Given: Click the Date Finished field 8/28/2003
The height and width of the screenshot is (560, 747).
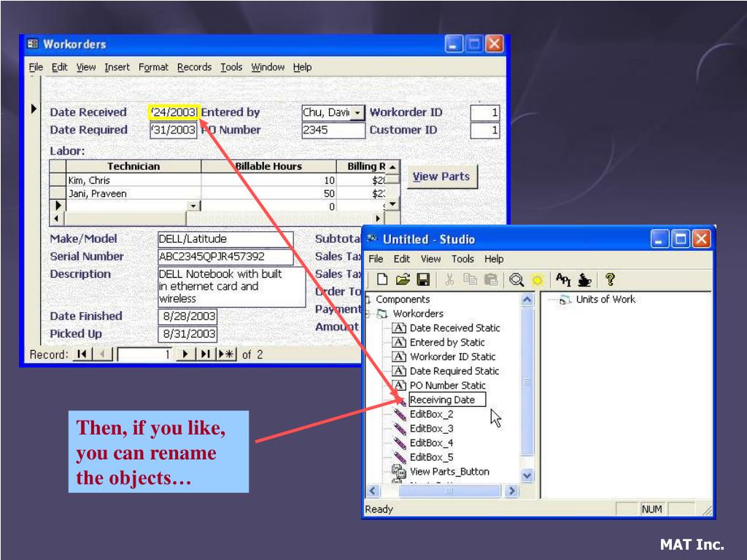Looking at the screenshot, I should point(187,316).
